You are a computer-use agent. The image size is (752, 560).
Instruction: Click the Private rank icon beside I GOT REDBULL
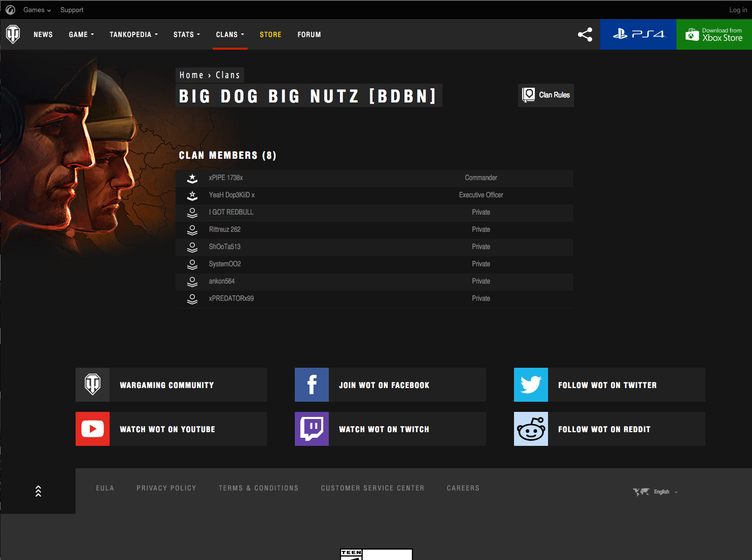192,213
